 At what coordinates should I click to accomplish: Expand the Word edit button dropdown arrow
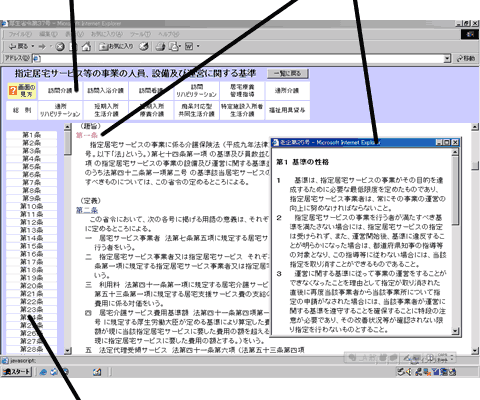pyautogui.click(x=198, y=46)
